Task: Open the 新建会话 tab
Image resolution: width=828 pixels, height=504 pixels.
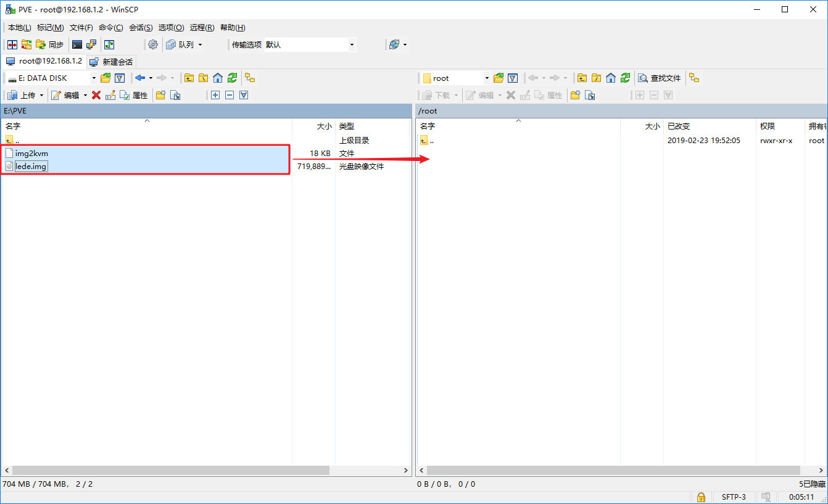Action: click(111, 62)
